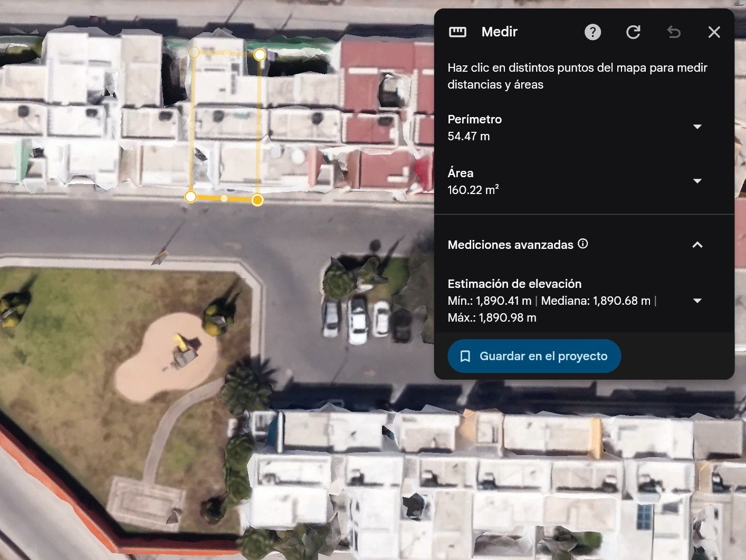Undo the last point with the undo arrow
This screenshot has width=746, height=560.
point(674,32)
